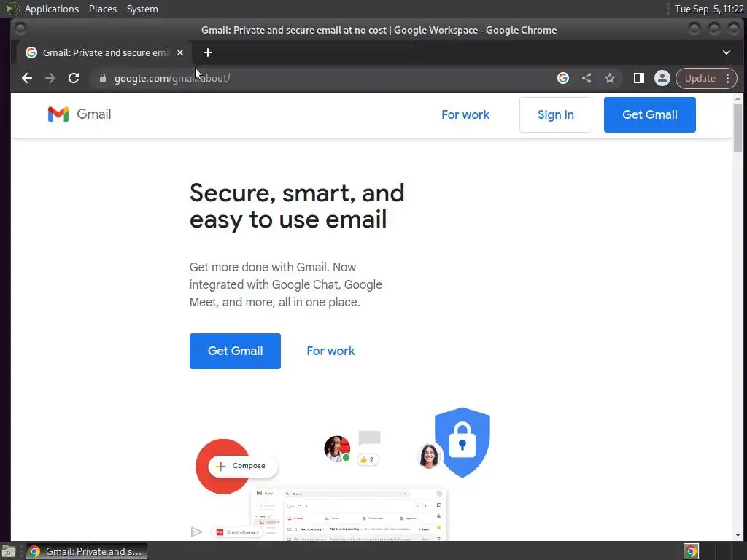Click the padlock site info icon
This screenshot has width=747, height=560.
pos(102,78)
